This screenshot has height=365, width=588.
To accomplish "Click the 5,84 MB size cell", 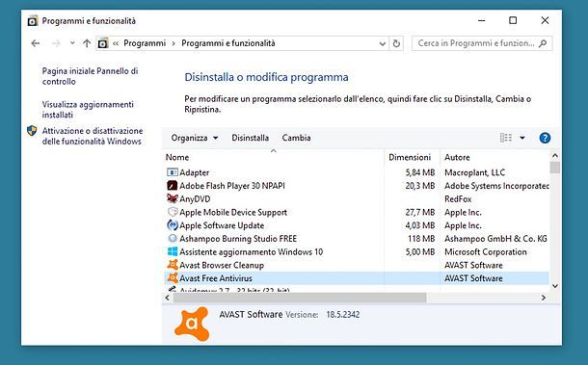I will pos(419,172).
